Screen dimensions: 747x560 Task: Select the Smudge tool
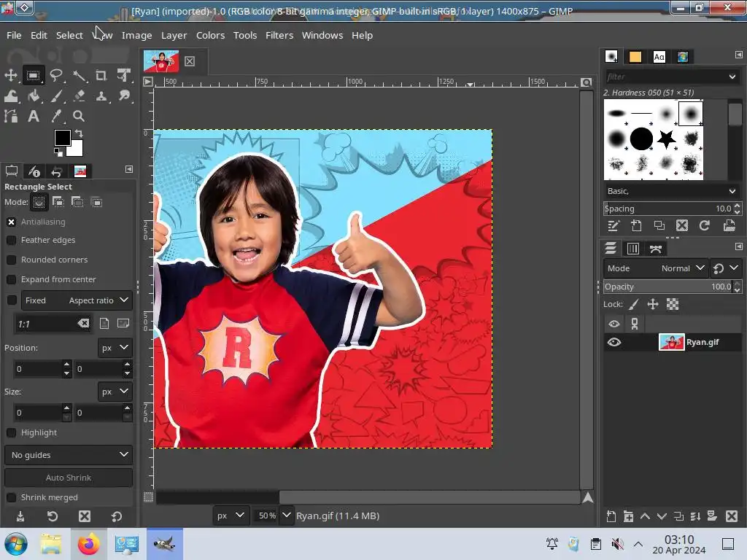pyautogui.click(x=124, y=96)
